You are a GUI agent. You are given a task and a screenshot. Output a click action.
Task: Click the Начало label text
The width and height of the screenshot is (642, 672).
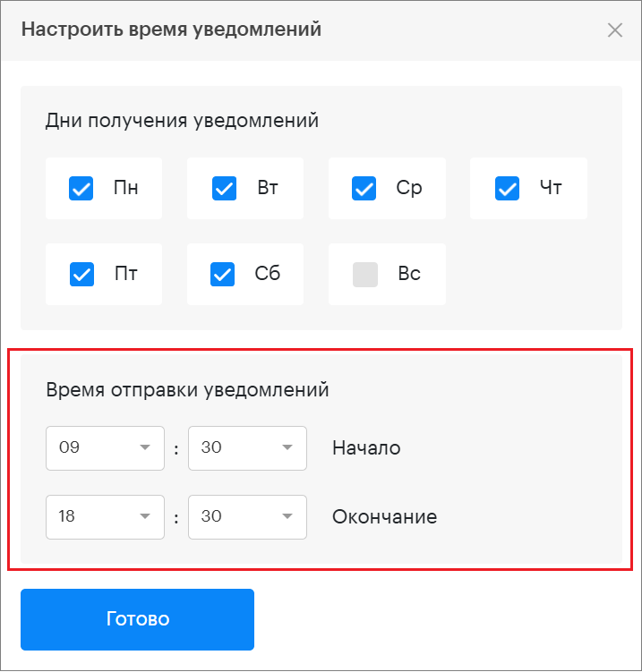tap(366, 448)
